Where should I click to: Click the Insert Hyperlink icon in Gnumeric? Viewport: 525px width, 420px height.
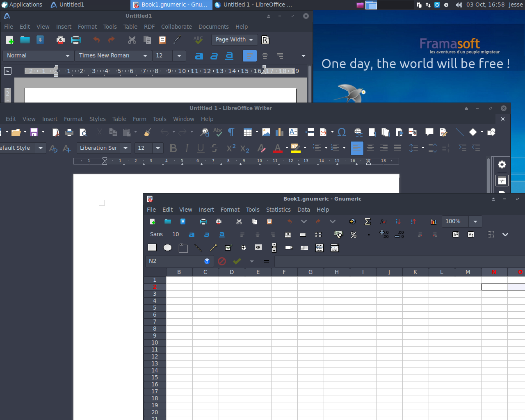click(352, 221)
